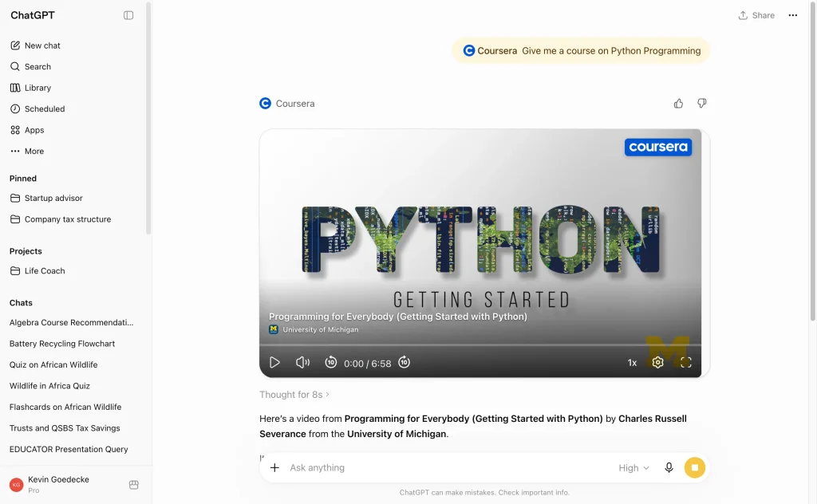Skip the video forward 10 seconds
Screen dimensions: 817x504
(405, 362)
